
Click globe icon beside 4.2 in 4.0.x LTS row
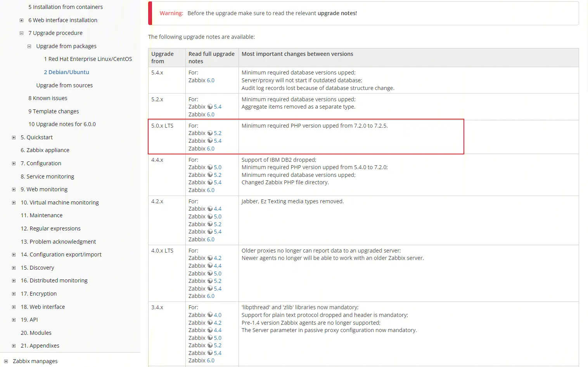210,258
